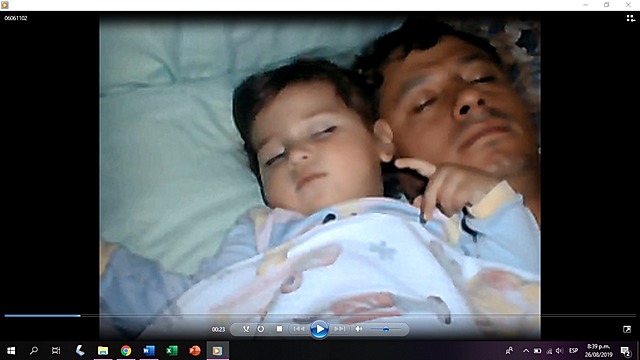Mute the player volume speaker icon
640x360 pixels.
click(x=359, y=329)
